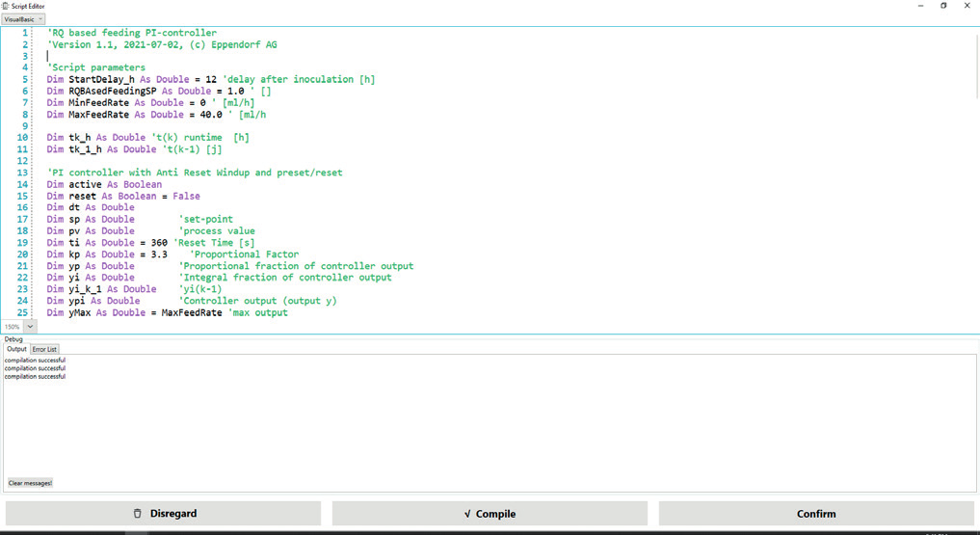Click 'delay after inoculation [h]' comment
980x535 pixels.
click(x=299, y=79)
